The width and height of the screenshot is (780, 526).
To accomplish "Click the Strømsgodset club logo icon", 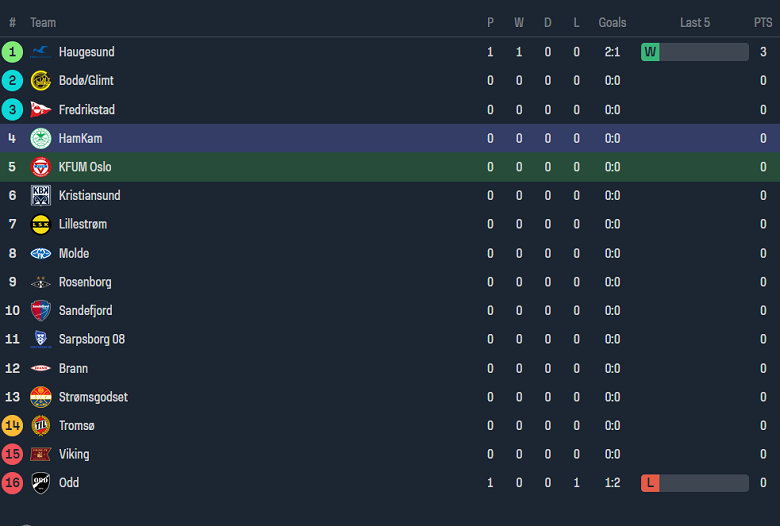I will coord(41,397).
